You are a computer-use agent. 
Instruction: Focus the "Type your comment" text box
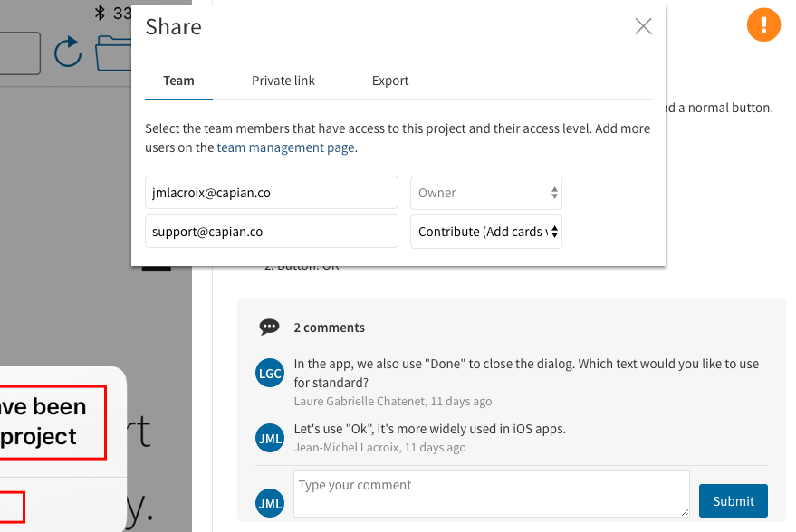tap(491, 494)
